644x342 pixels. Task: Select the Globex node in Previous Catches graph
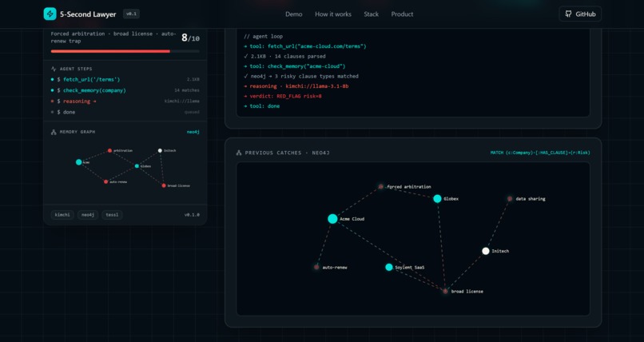[x=437, y=199]
